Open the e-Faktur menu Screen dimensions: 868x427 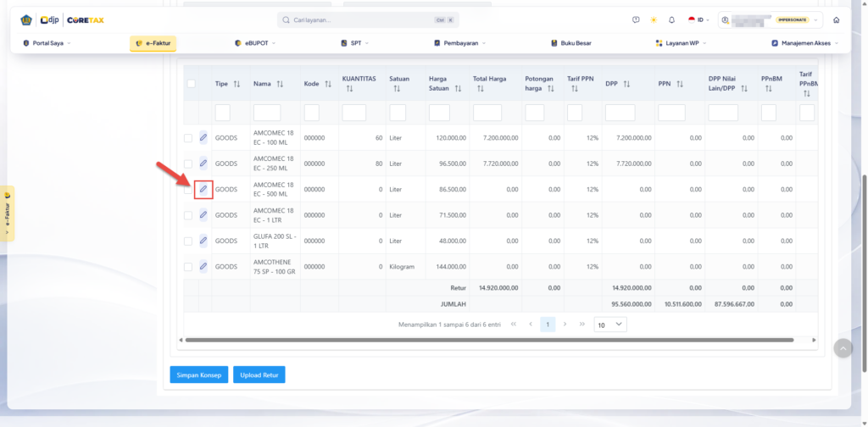[x=153, y=43]
